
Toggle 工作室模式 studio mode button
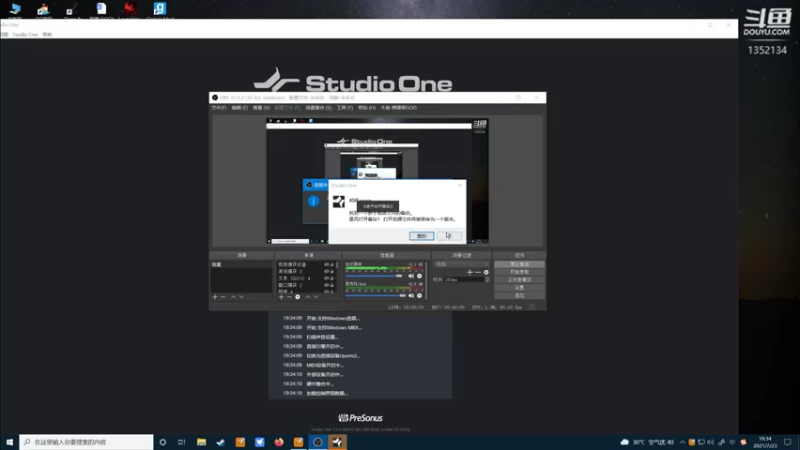(x=519, y=280)
